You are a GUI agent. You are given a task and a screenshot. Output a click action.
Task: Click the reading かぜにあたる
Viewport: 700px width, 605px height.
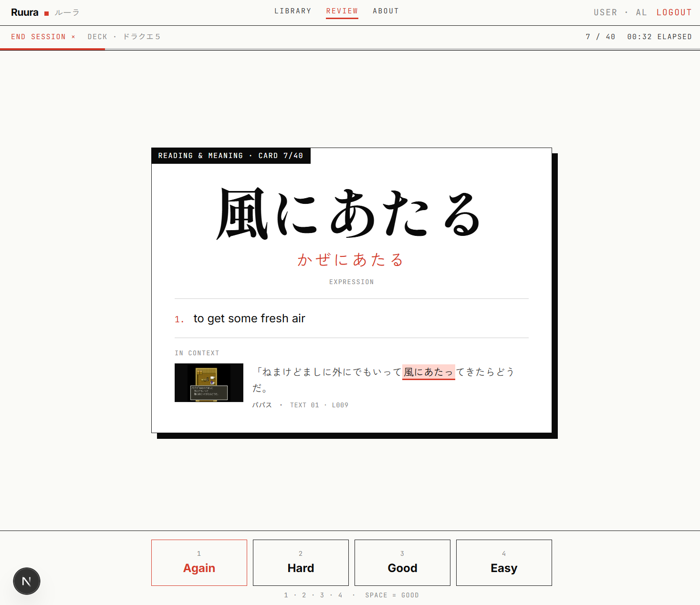(351, 260)
